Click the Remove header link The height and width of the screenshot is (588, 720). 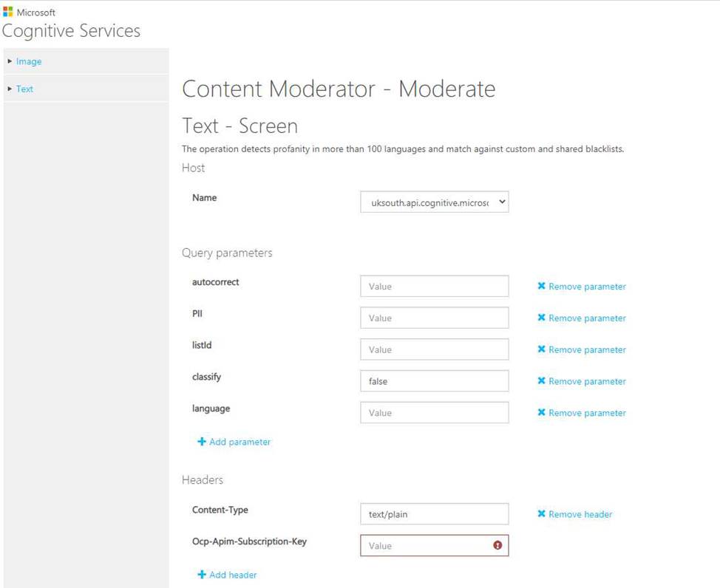click(x=580, y=515)
